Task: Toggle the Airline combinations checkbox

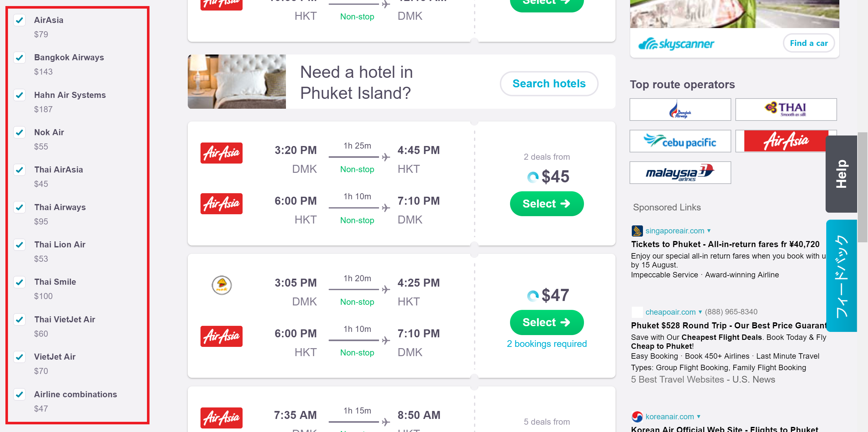Action: [x=19, y=394]
